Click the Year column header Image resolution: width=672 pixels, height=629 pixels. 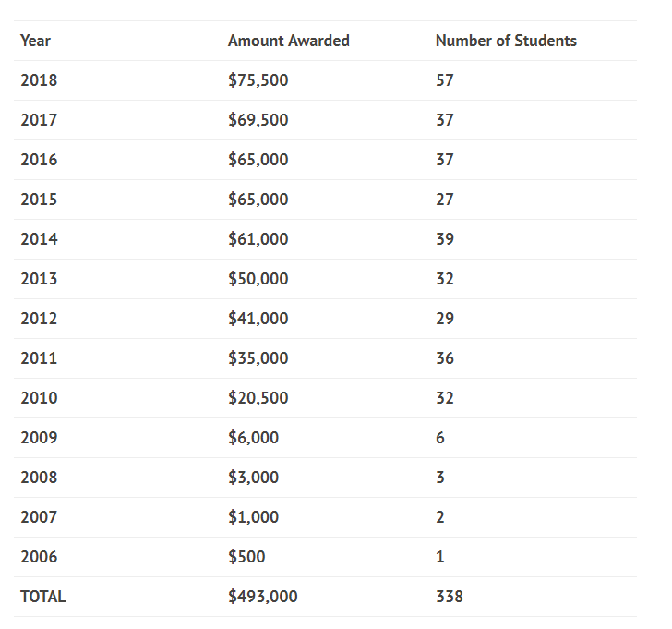(35, 41)
